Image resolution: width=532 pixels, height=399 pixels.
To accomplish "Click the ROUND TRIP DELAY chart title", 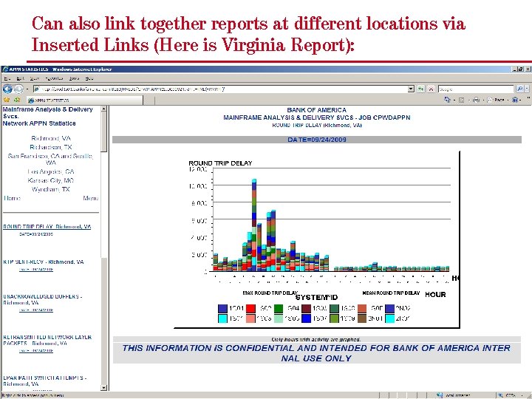I will [220, 163].
